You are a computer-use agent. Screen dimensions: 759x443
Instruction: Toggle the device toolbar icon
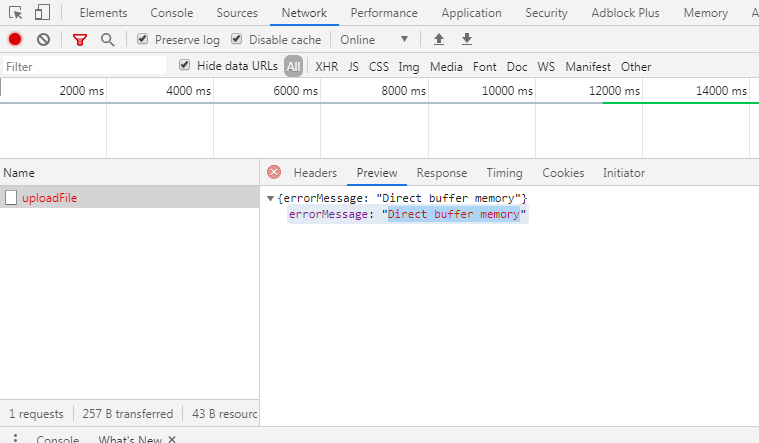click(42, 13)
